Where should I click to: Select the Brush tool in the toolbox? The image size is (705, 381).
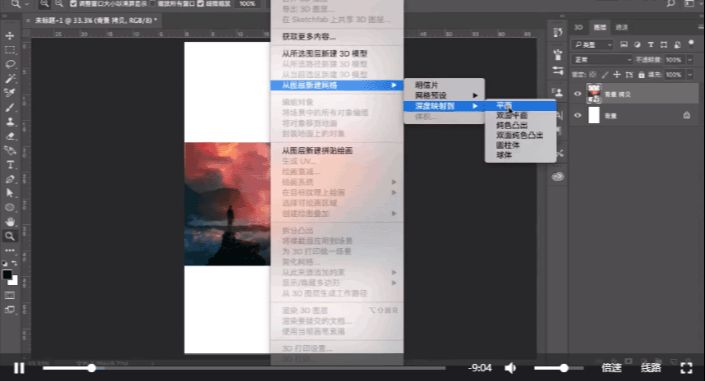[x=10, y=108]
